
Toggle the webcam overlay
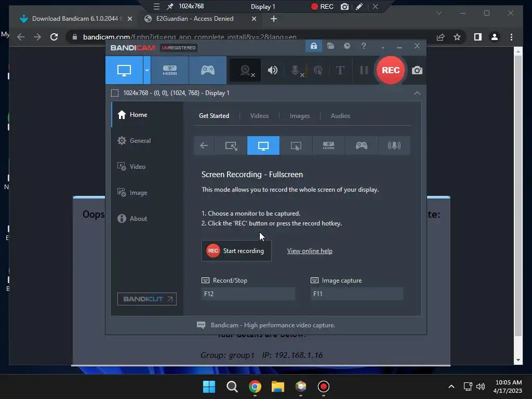coord(245,70)
